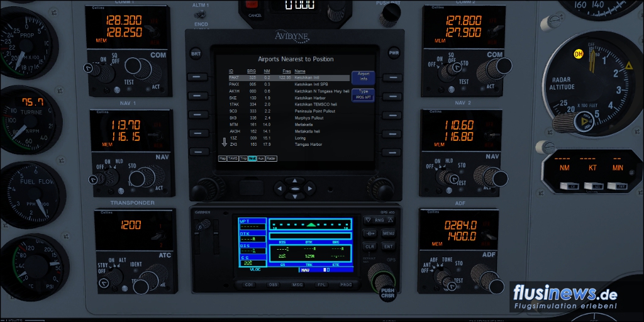Viewport: 644px width, 322px height.
Task: Click the Garmin MSG button
Action: click(x=297, y=284)
